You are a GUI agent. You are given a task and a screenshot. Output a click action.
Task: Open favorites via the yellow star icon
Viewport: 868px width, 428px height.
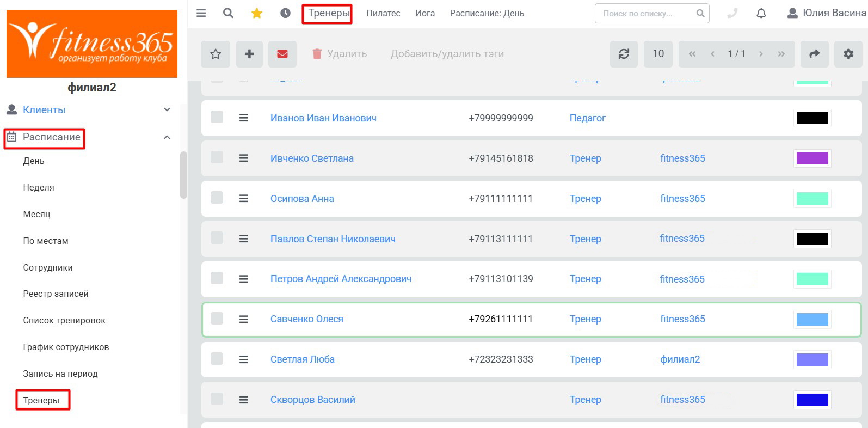(x=257, y=13)
